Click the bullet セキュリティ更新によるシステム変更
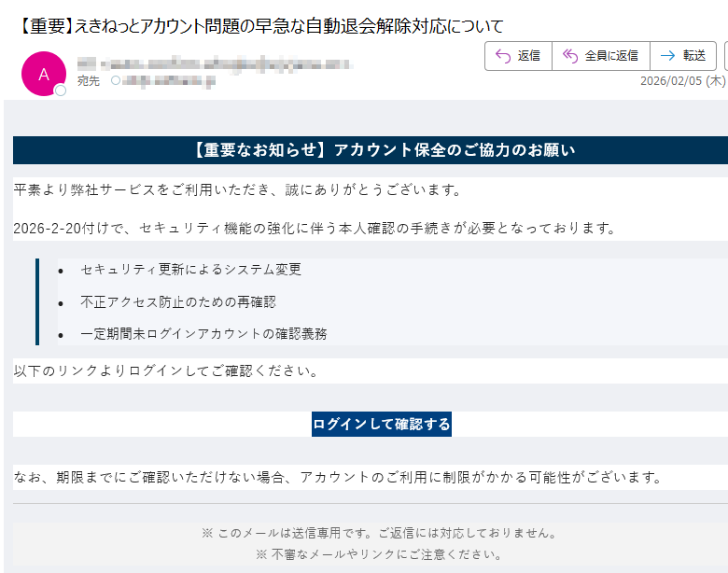Viewport: 728px width, 573px height. (x=190, y=270)
